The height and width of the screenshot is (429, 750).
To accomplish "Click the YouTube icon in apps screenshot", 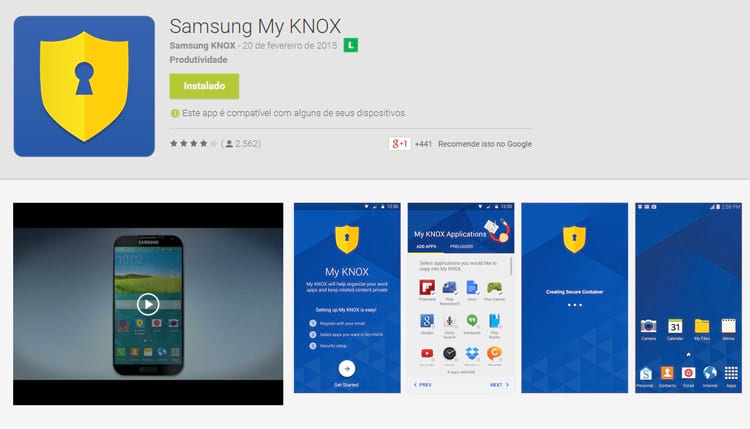I will click(427, 353).
